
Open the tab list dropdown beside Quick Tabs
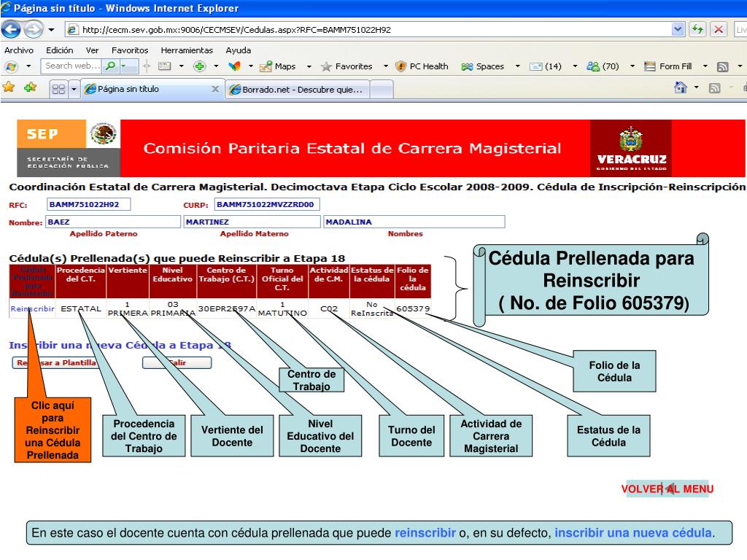(74, 89)
